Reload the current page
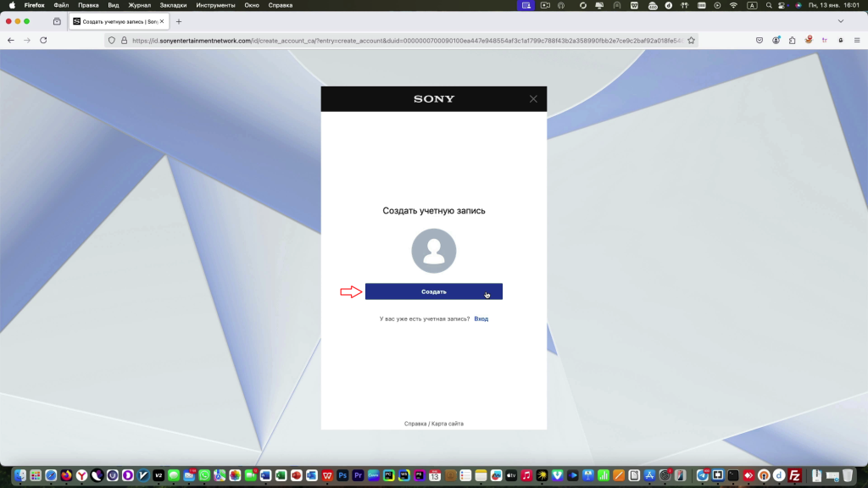The image size is (868, 488). click(x=43, y=40)
